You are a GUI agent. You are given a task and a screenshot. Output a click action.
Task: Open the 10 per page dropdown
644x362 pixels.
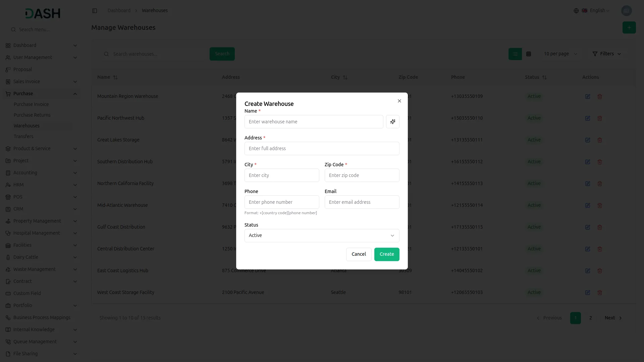[560, 54]
